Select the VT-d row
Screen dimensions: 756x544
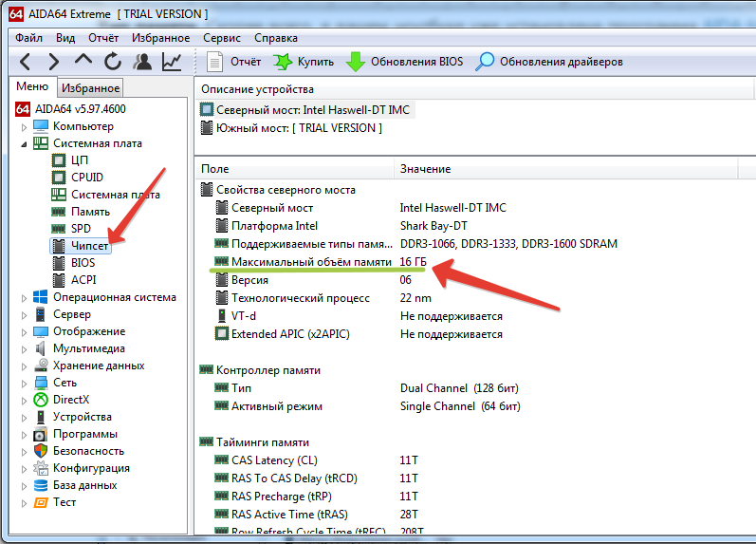(x=359, y=316)
